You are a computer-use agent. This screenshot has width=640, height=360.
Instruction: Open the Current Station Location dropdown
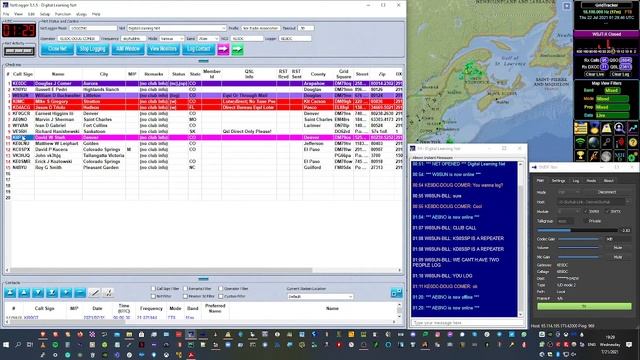click(x=320, y=297)
